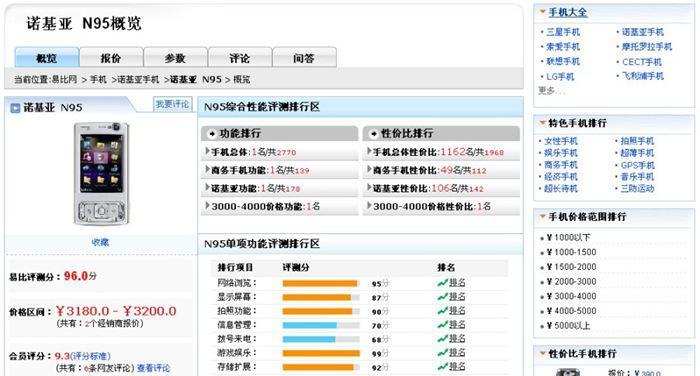Click the 游戏娱乐 orange score bar
Image resolution: width=700 pixels, height=376 pixels.
[x=321, y=353]
